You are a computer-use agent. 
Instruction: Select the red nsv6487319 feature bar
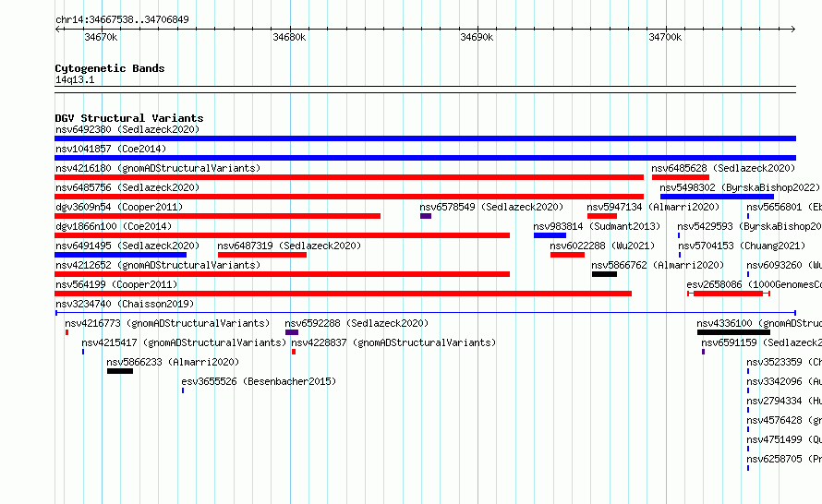[262, 255]
